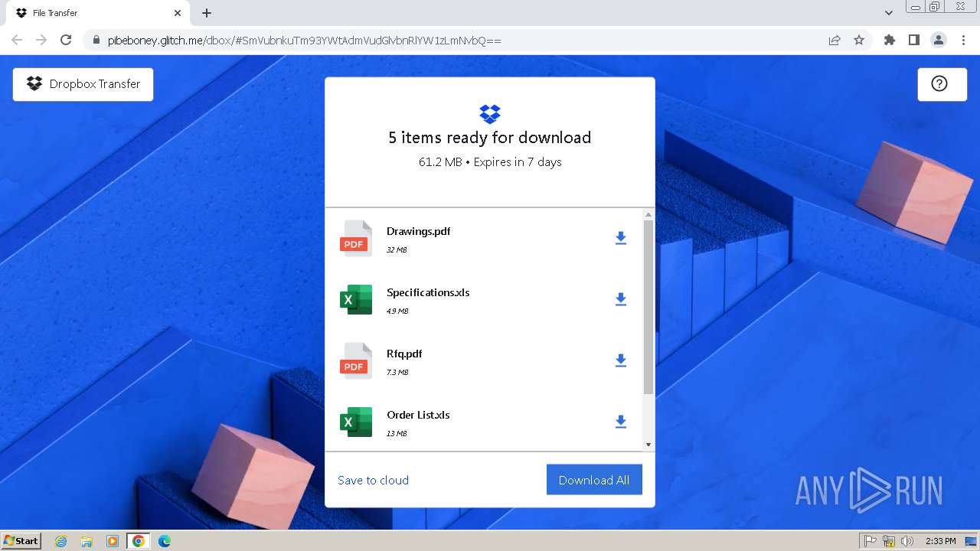The width and height of the screenshot is (980, 551).
Task: Click the Download All button
Action: click(594, 480)
